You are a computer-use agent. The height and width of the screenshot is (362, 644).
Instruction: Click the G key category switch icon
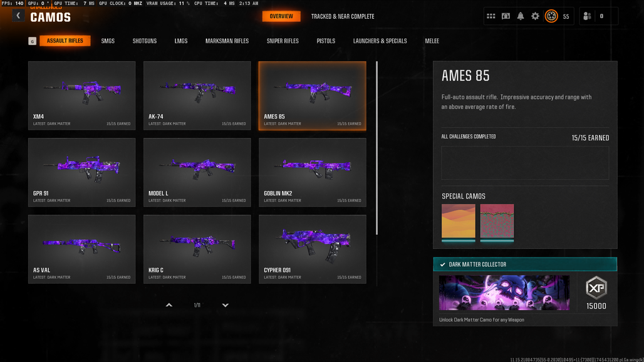[33, 41]
